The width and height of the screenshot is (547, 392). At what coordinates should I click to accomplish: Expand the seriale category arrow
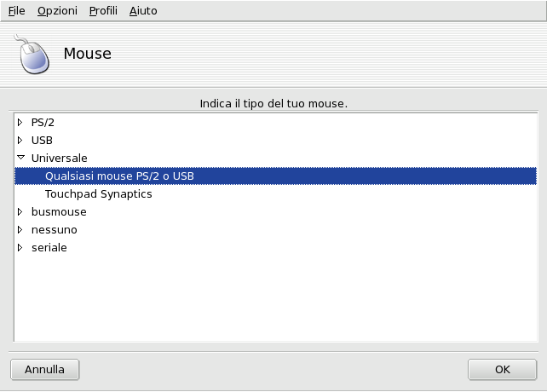tap(20, 247)
